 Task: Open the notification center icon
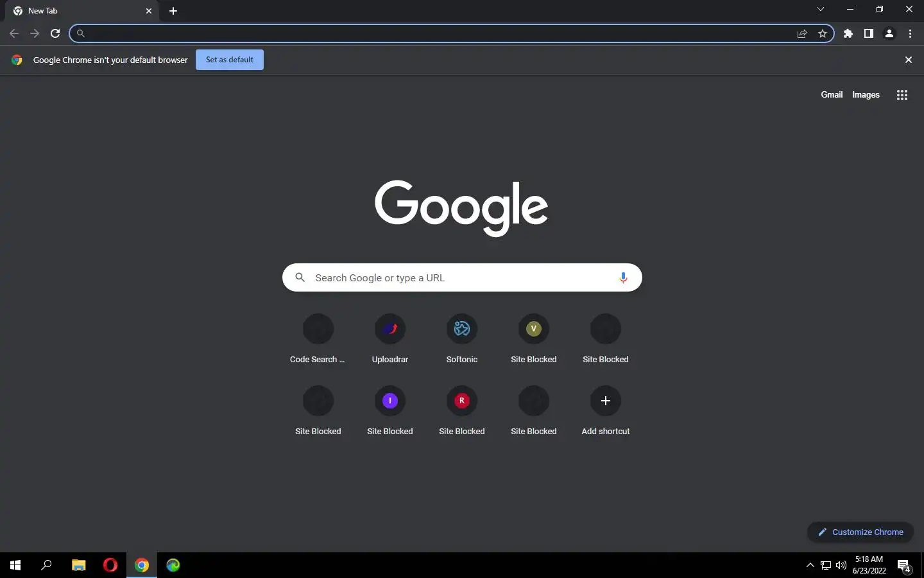(904, 566)
